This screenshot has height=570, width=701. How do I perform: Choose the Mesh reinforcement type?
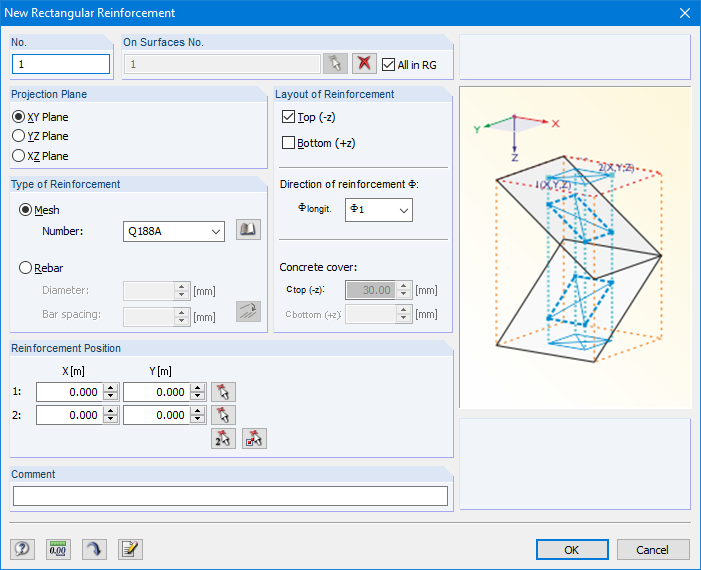coord(25,210)
